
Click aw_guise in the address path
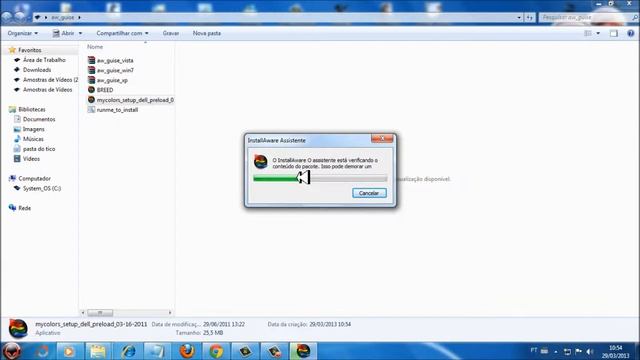tap(62, 17)
